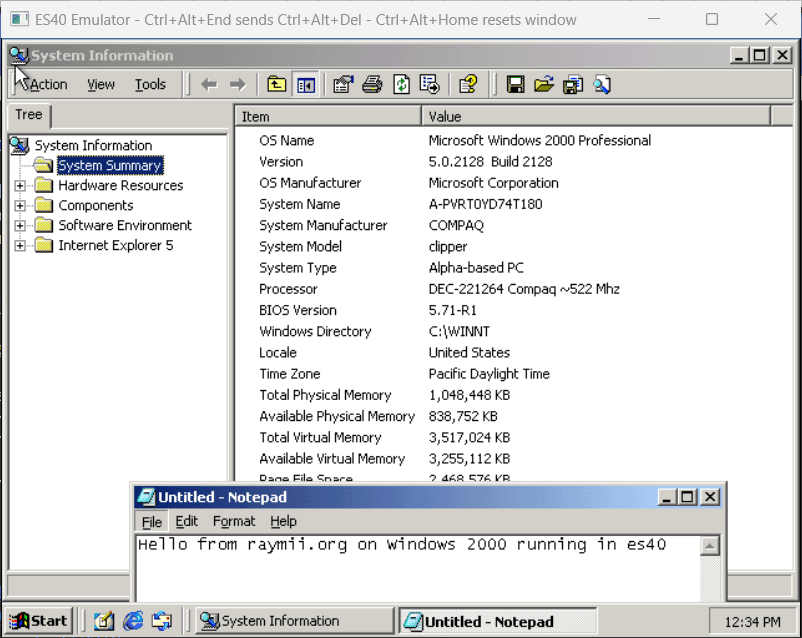The image size is (802, 638).
Task: Expand the Components tree node
Action: click(x=20, y=206)
